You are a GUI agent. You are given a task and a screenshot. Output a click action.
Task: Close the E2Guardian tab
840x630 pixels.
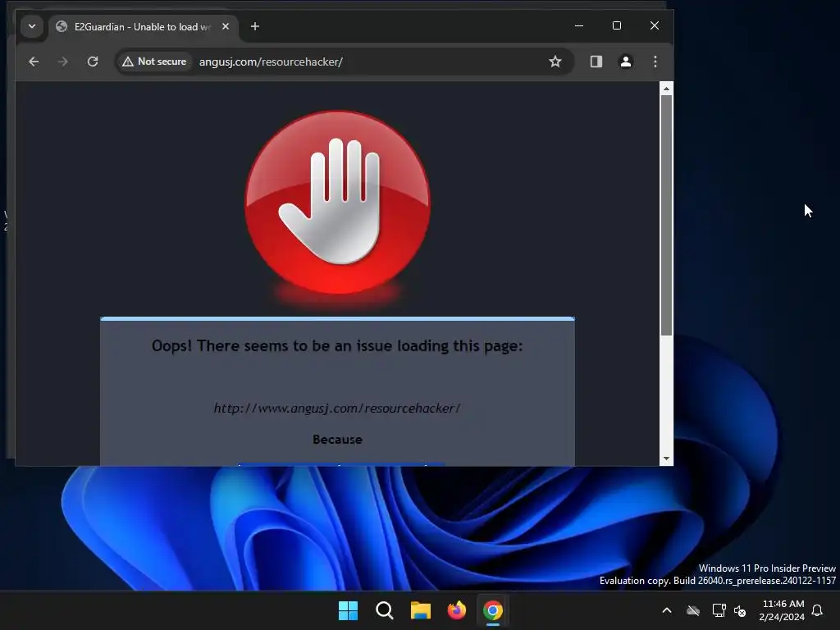point(226,26)
